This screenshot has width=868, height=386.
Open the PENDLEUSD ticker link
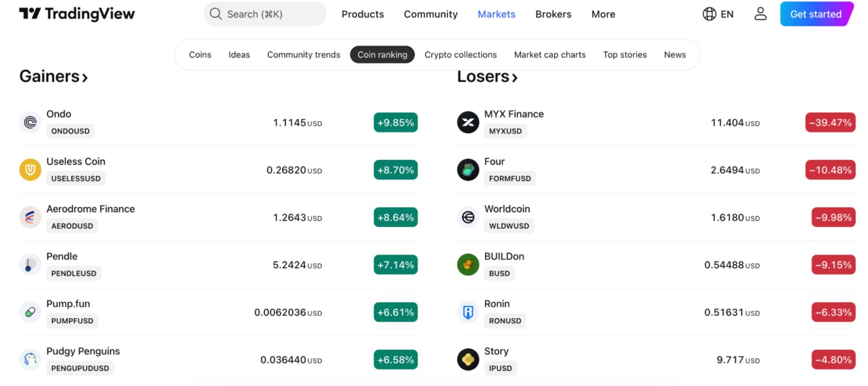pos(73,273)
